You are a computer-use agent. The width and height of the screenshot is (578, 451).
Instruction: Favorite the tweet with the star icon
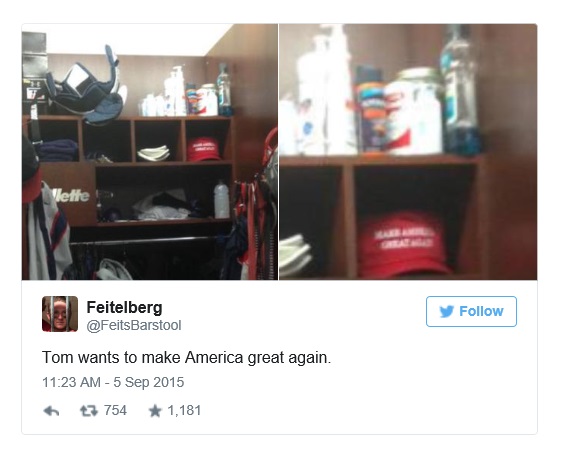click(x=155, y=411)
